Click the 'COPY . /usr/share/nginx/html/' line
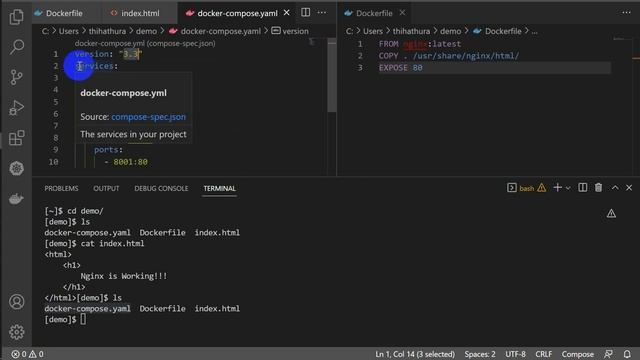 coord(449,56)
